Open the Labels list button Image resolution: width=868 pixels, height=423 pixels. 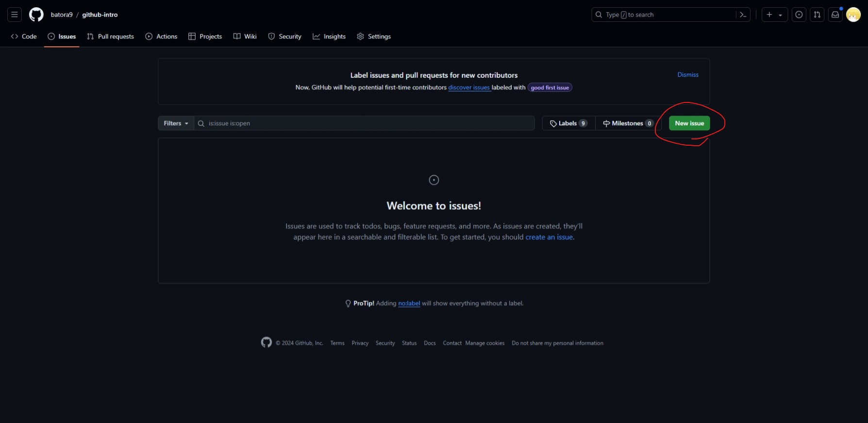[x=568, y=123]
